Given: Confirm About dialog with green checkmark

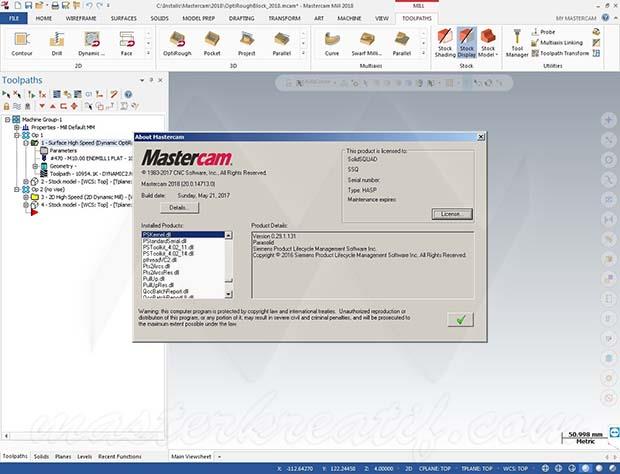Looking at the screenshot, I should [460, 319].
